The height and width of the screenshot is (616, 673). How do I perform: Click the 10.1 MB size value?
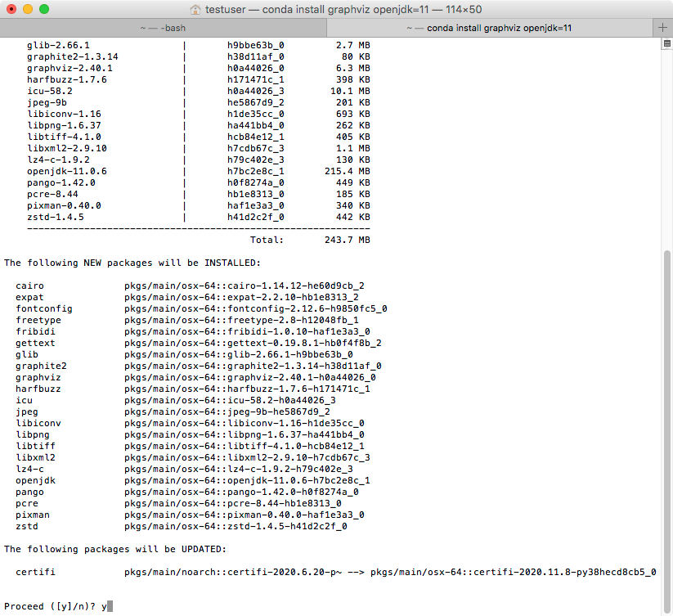click(350, 91)
